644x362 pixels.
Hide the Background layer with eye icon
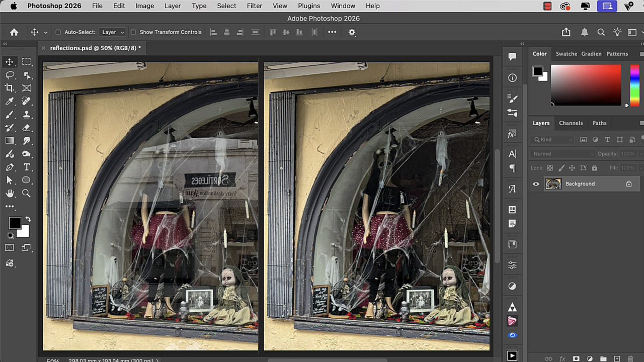pos(536,184)
